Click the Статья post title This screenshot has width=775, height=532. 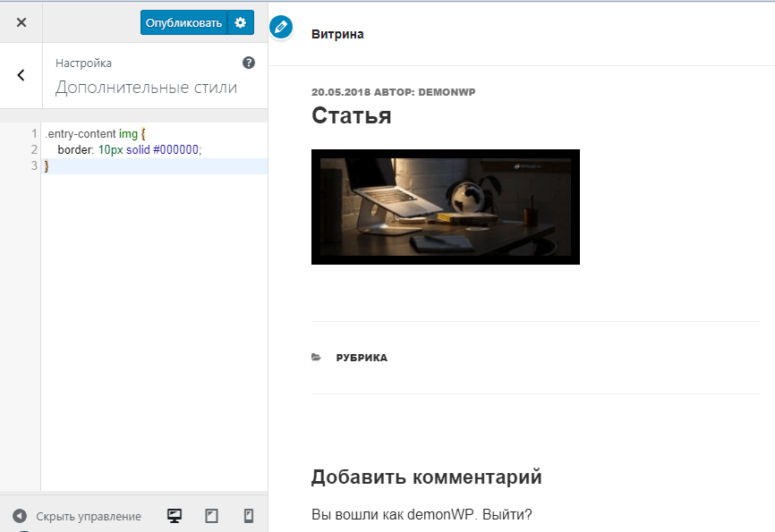[352, 115]
